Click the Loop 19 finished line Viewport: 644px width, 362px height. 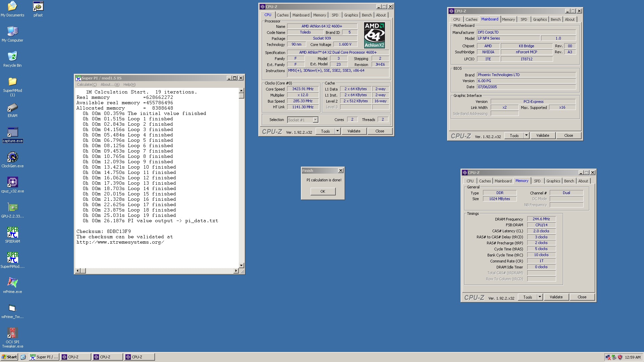point(129,216)
